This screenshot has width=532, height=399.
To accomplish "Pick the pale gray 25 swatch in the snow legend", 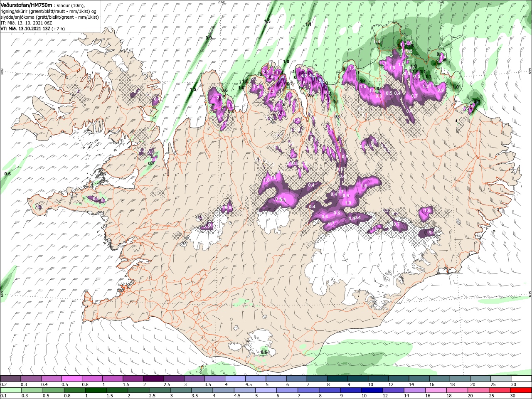I will coord(500,379).
